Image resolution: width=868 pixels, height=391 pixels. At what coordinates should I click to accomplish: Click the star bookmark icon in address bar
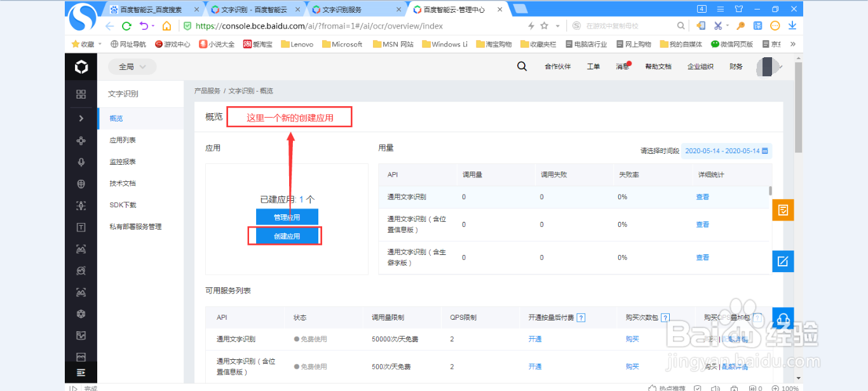click(x=545, y=26)
